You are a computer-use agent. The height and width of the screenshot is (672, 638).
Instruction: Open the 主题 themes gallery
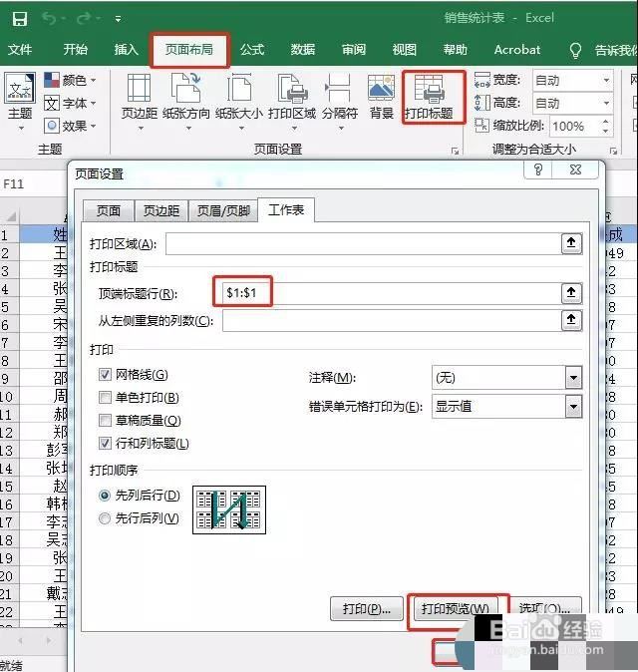click(20, 101)
